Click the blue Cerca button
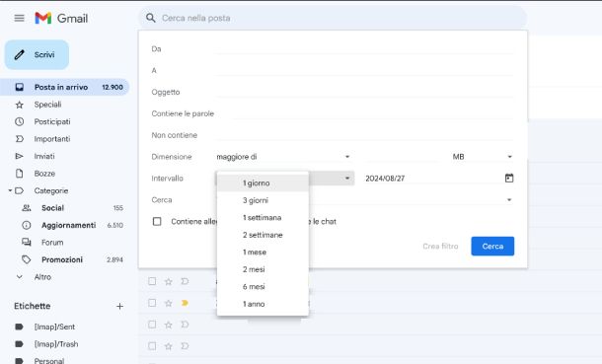 (492, 247)
